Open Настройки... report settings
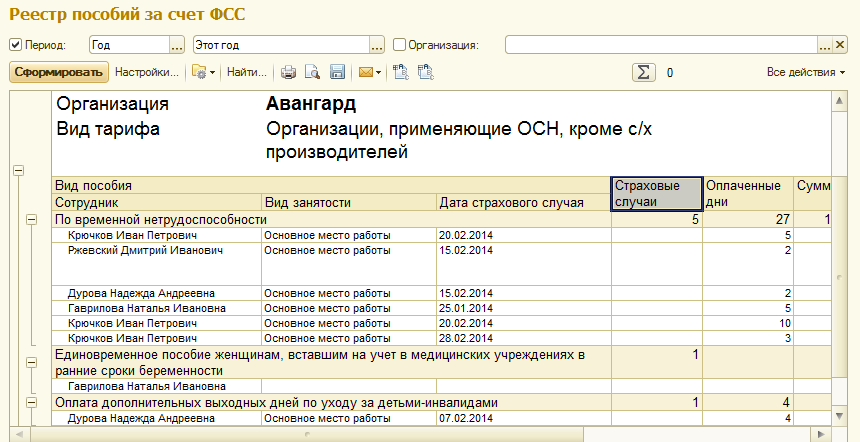The height and width of the screenshot is (442, 860). point(147,72)
